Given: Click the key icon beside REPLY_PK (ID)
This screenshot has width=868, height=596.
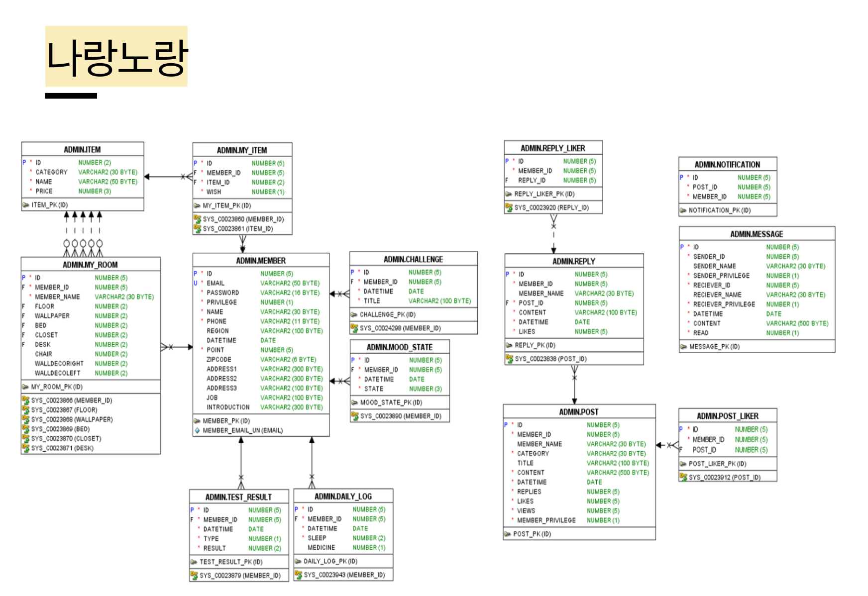Looking at the screenshot, I should (509, 345).
